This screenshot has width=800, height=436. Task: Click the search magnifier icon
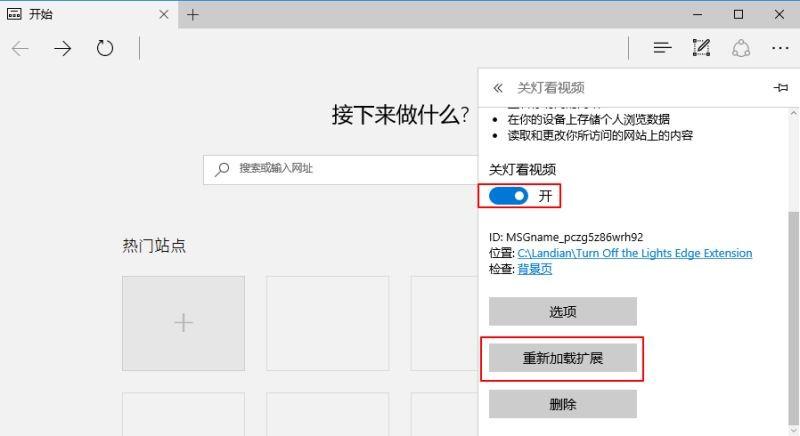tap(221, 169)
